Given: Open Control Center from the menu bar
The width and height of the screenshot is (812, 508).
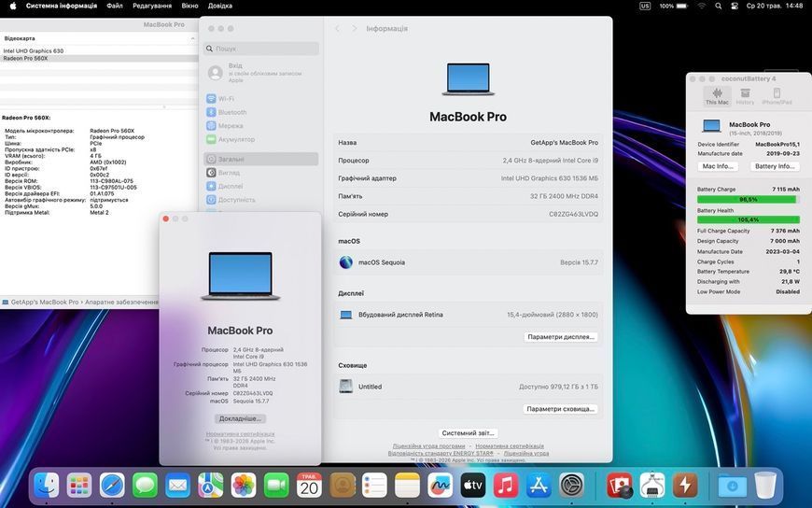Looking at the screenshot, I should click(735, 7).
